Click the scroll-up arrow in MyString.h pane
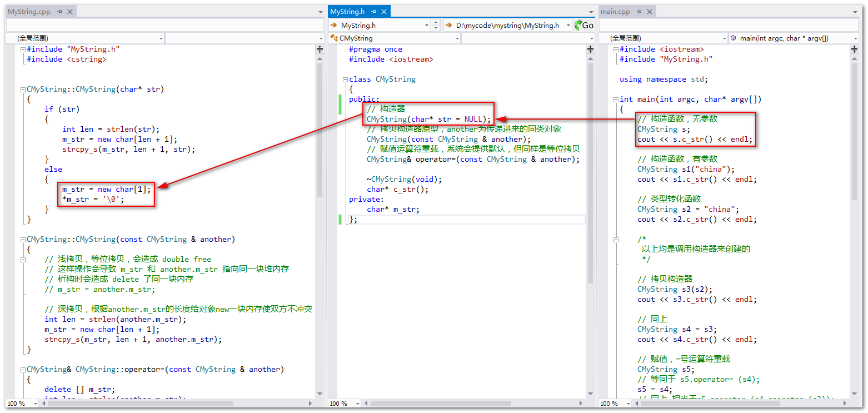Viewport: 868px width, 413px height. [590, 58]
